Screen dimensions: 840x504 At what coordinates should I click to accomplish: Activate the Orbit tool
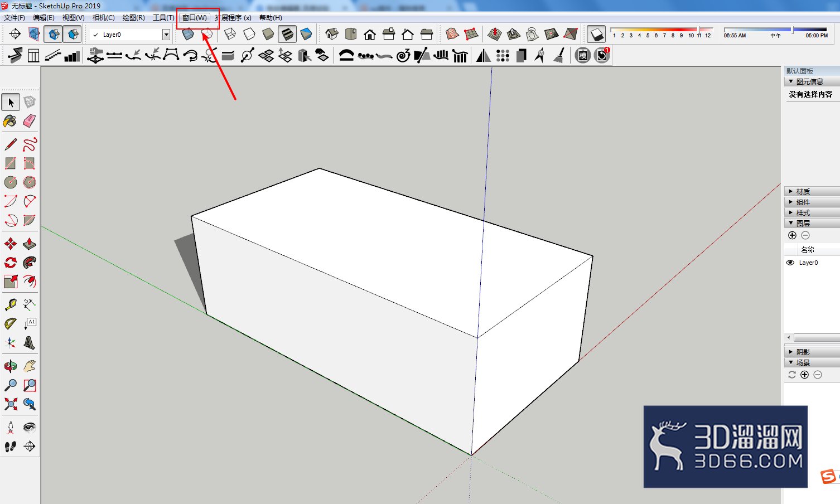click(x=10, y=366)
